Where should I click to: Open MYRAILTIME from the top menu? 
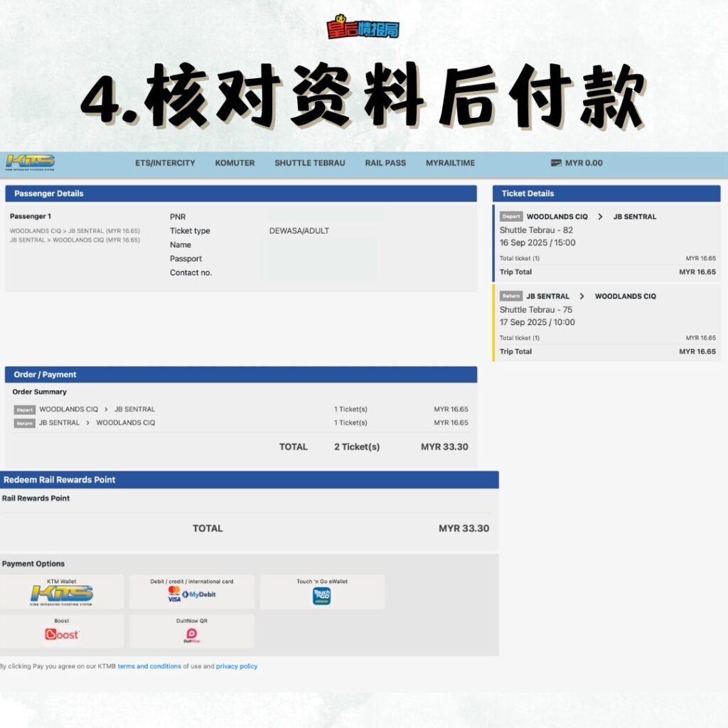(450, 163)
